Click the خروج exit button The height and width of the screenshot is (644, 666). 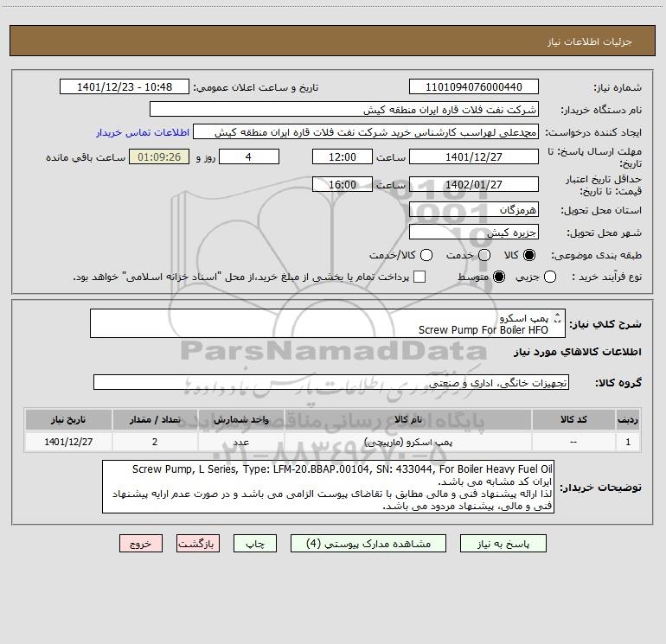(x=141, y=544)
